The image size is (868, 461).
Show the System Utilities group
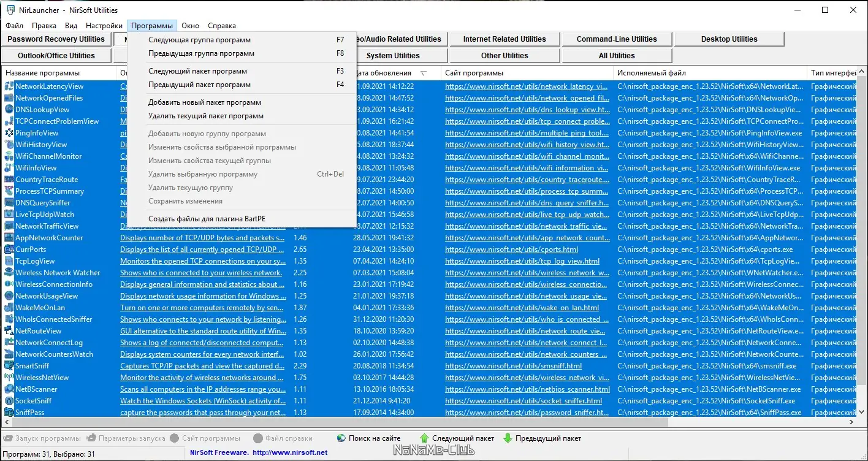click(x=393, y=56)
